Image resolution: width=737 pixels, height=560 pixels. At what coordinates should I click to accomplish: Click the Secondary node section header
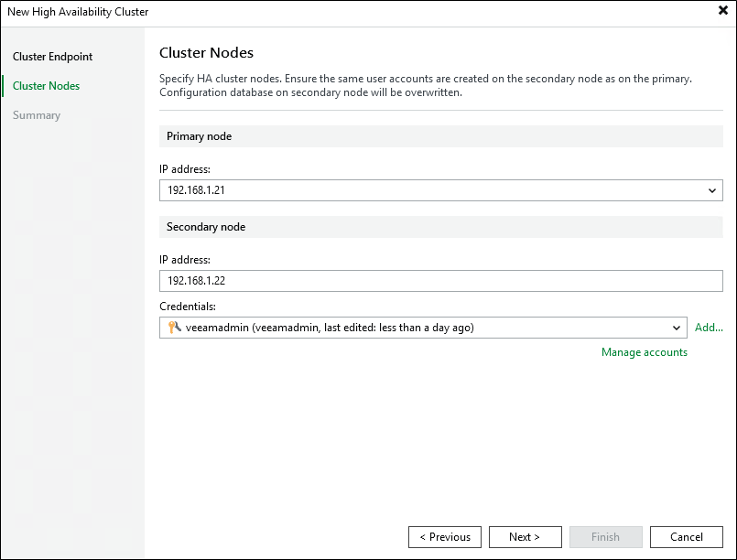click(206, 226)
